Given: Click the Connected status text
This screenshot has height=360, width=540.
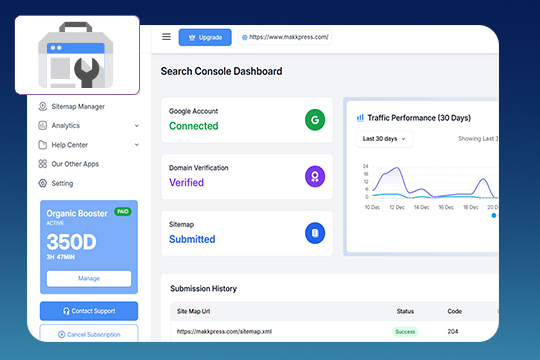Looking at the screenshot, I should (194, 126).
